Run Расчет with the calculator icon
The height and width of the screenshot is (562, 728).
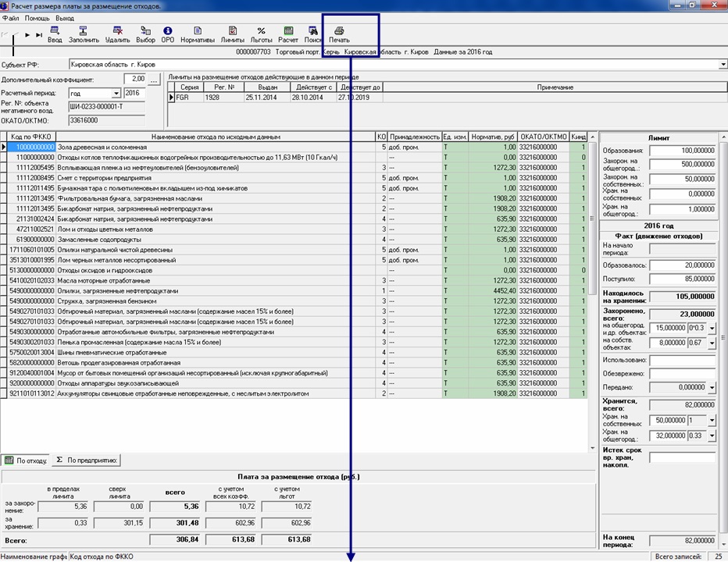[x=288, y=33]
